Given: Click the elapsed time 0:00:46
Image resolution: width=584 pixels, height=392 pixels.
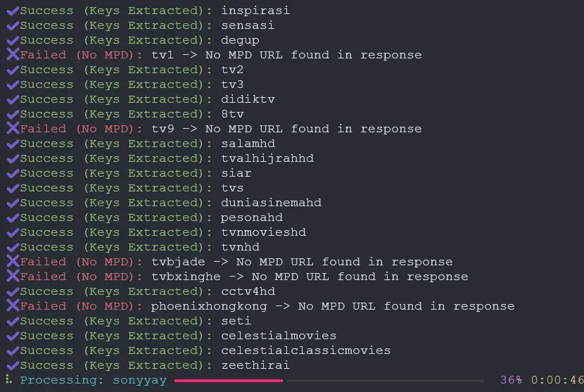Looking at the screenshot, I should pos(557,380).
